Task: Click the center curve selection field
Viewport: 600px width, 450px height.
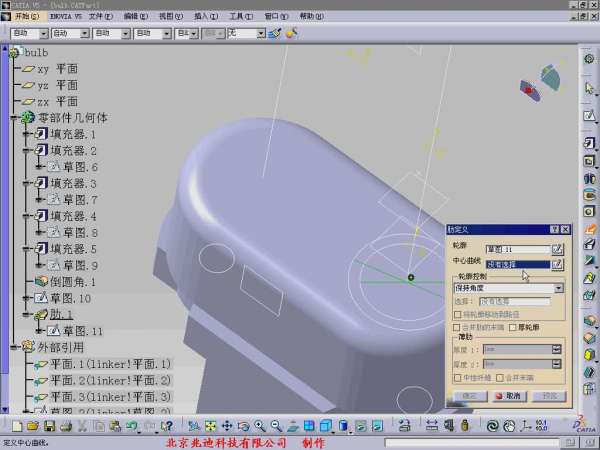Action: click(518, 264)
